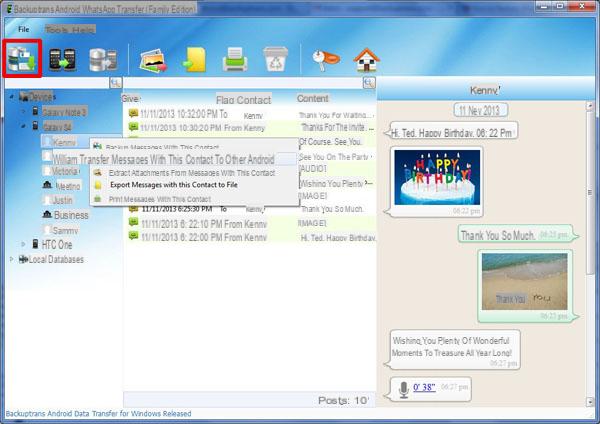The image size is (600, 424).
Task: Click the Flag Contact column header
Action: click(243, 100)
